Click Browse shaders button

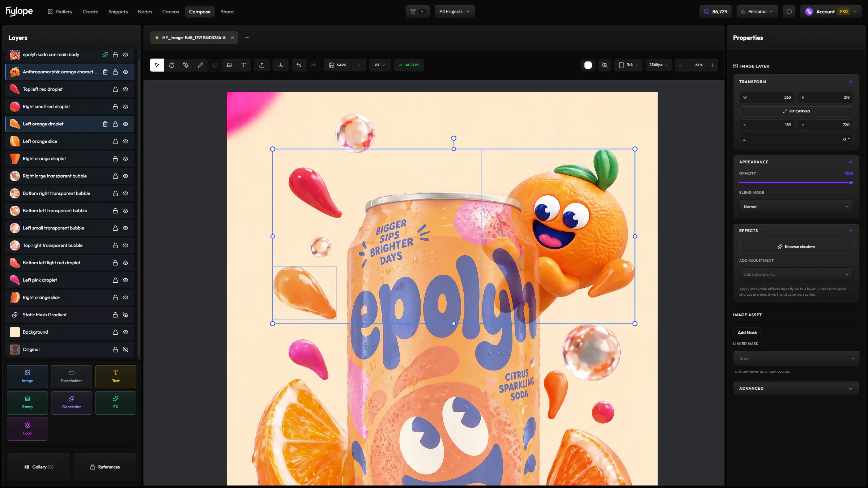(796, 247)
